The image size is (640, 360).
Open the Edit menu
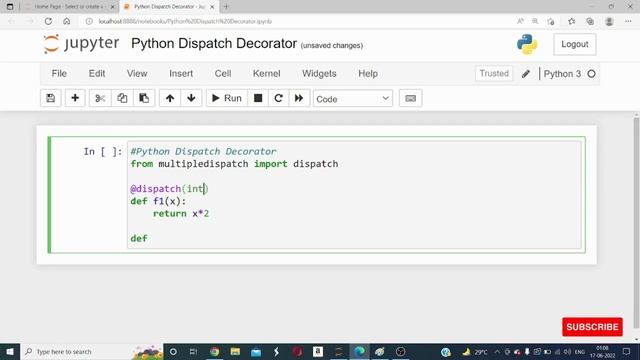pos(97,73)
